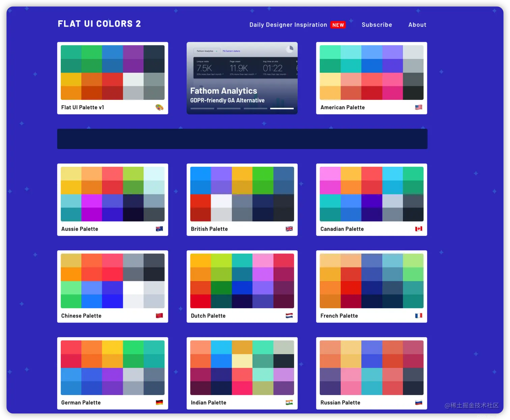Screen dimensions: 510x420
Task: Open the German Palette title
Action: 81,402
